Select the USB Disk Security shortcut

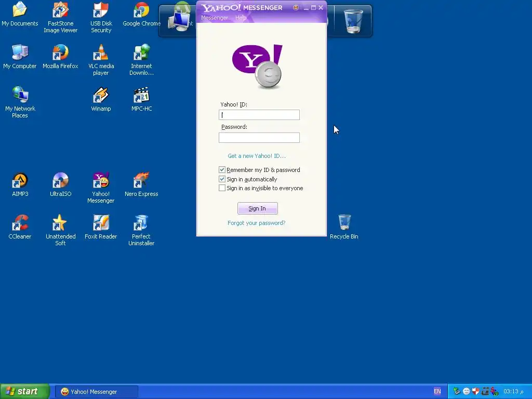(101, 17)
